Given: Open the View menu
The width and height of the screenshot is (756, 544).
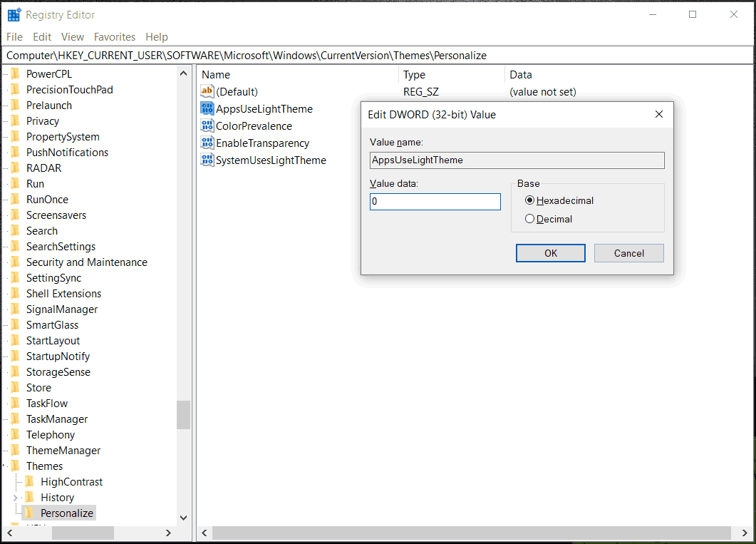Looking at the screenshot, I should 72,36.
